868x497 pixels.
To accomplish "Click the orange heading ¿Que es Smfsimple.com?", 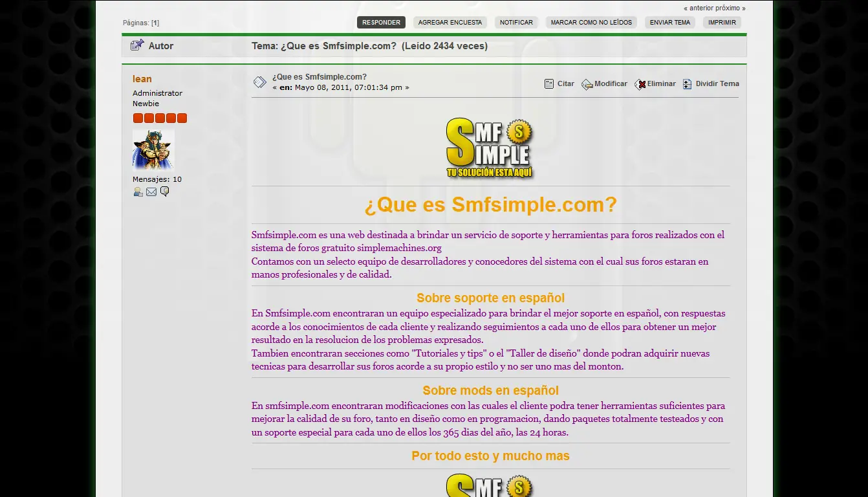I will pyautogui.click(x=490, y=205).
